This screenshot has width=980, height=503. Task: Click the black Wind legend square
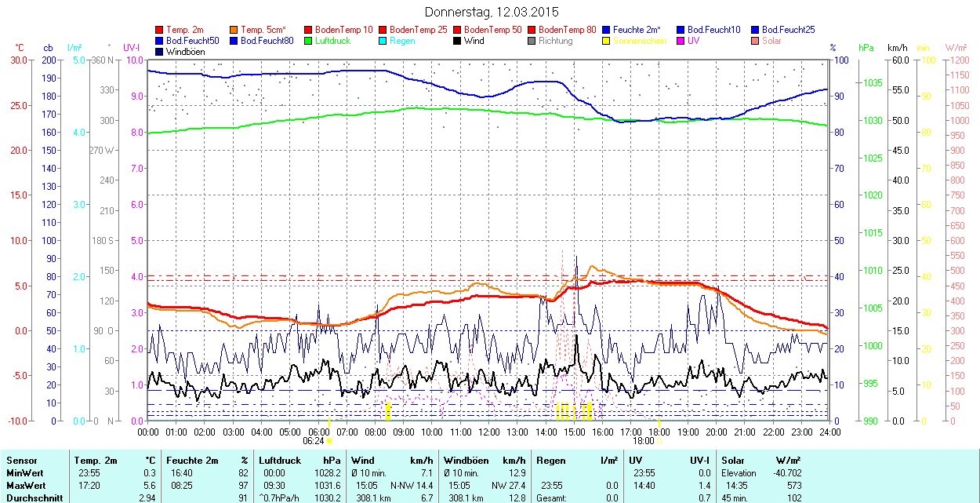(457, 41)
